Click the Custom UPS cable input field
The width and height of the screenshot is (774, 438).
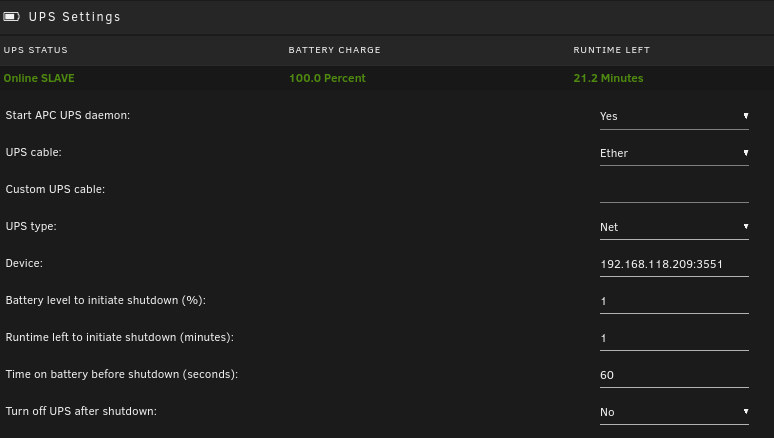click(x=674, y=191)
